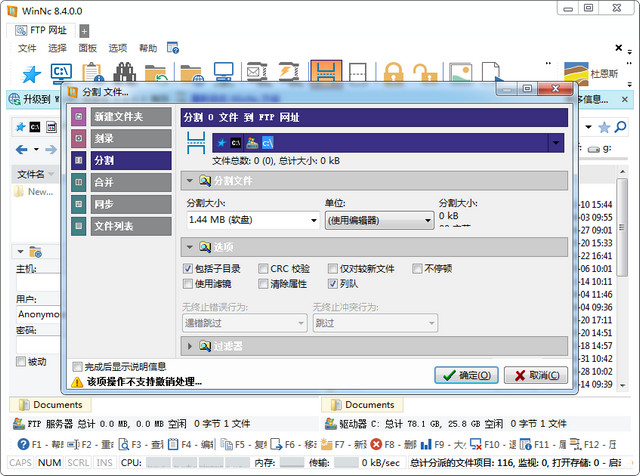Click the binoculars search icon in toolbar

point(125,74)
